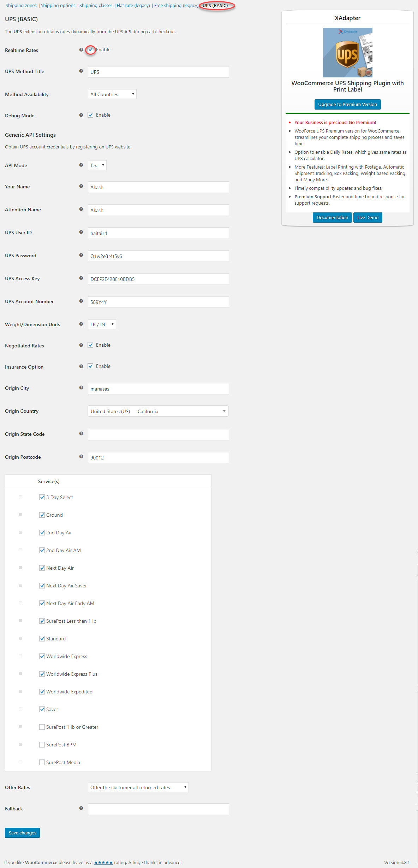The width and height of the screenshot is (418, 868).
Task: Enable SurePost BPM service checkbox
Action: [x=42, y=745]
